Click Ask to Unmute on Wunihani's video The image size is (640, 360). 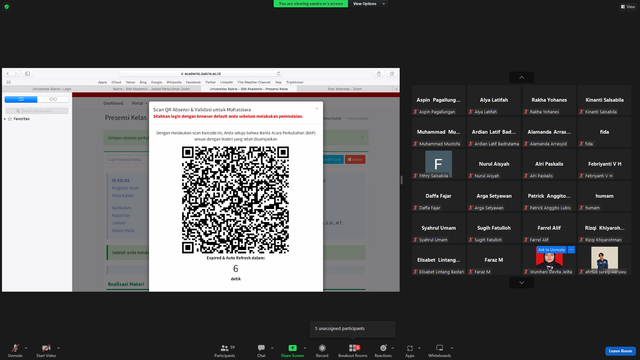click(551, 250)
